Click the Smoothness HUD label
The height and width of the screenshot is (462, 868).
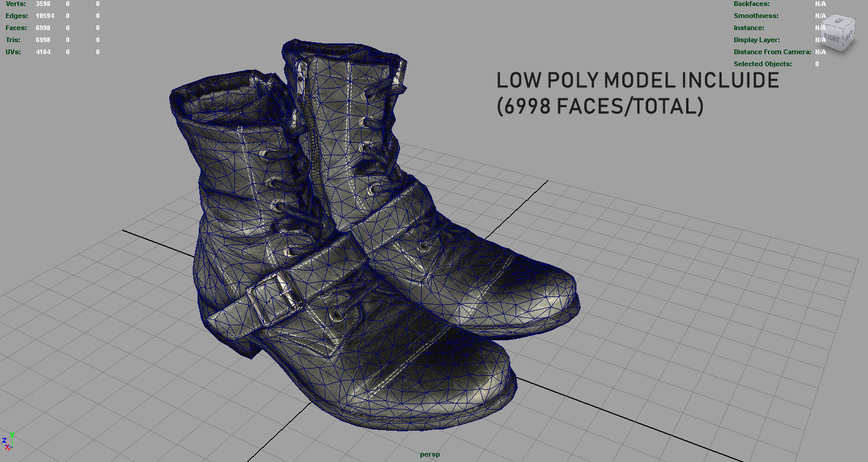(x=756, y=16)
